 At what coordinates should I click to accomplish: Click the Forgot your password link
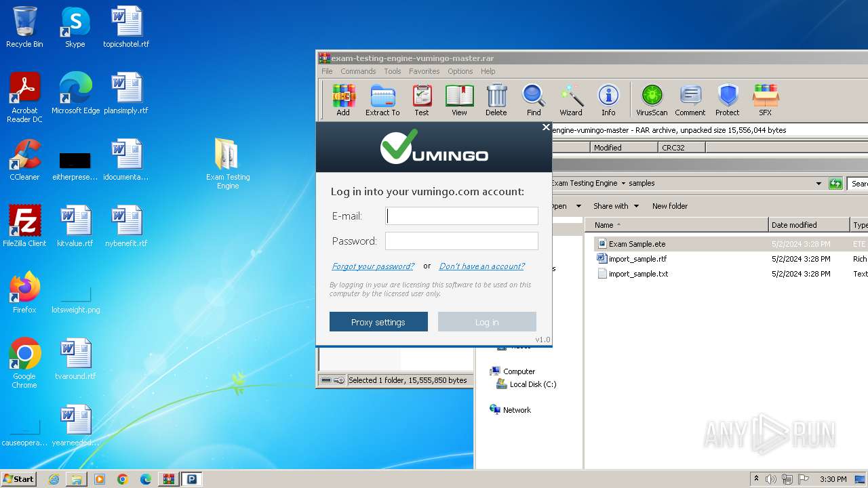coord(373,266)
